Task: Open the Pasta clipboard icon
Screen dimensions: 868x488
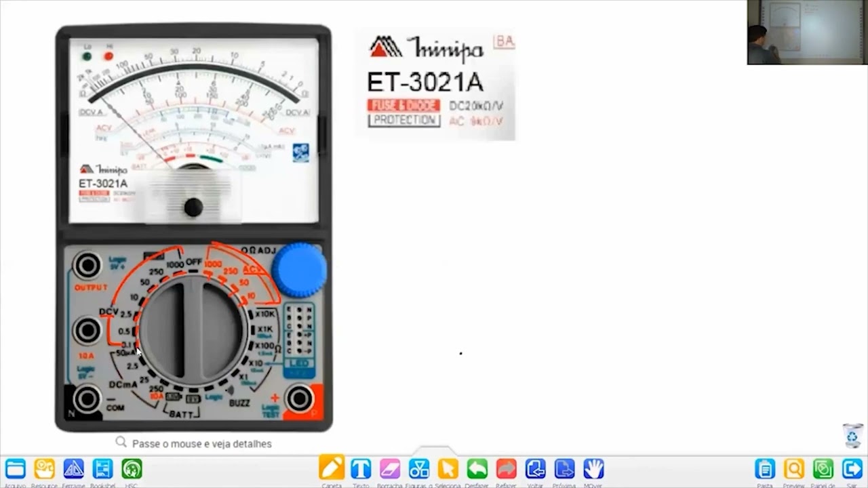Action: 765,468
